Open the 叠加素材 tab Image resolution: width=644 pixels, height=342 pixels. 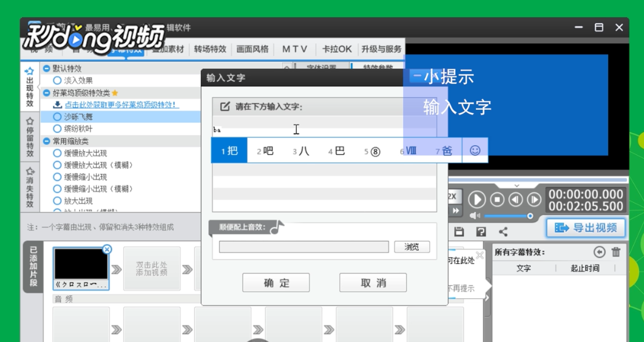point(168,49)
